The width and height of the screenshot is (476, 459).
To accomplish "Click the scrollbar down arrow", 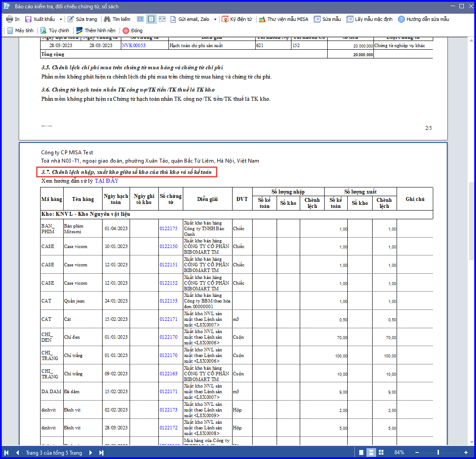I will click(x=471, y=442).
